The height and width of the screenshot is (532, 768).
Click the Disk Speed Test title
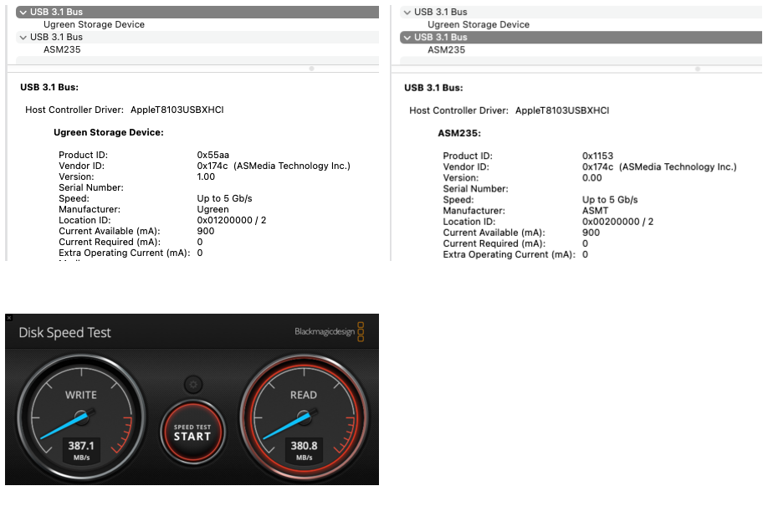[x=64, y=333]
